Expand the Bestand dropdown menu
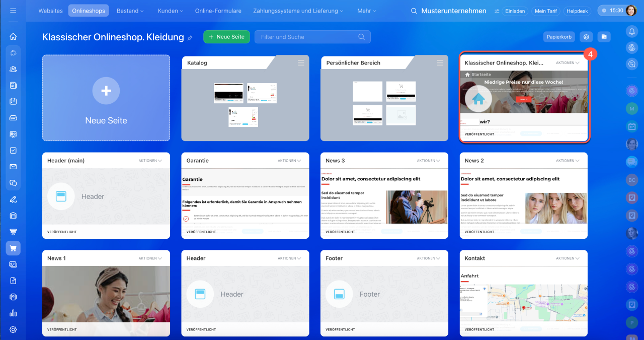The height and width of the screenshot is (340, 644). 130,11
